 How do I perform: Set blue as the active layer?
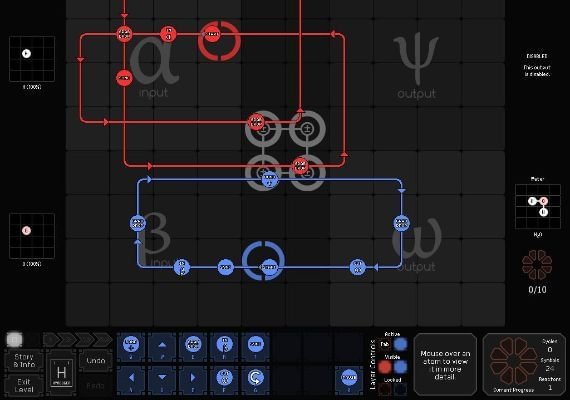coord(401,344)
